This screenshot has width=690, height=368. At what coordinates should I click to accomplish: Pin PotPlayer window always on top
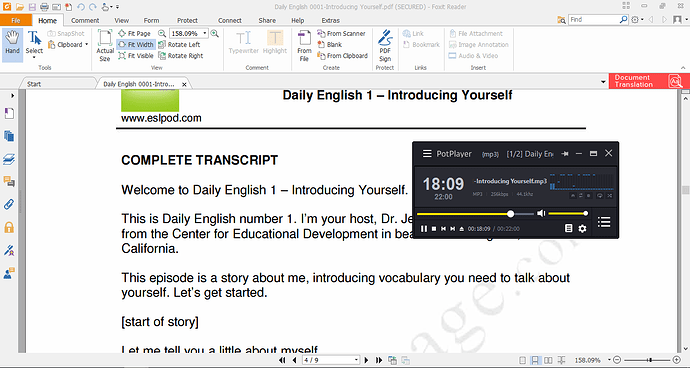coord(565,154)
